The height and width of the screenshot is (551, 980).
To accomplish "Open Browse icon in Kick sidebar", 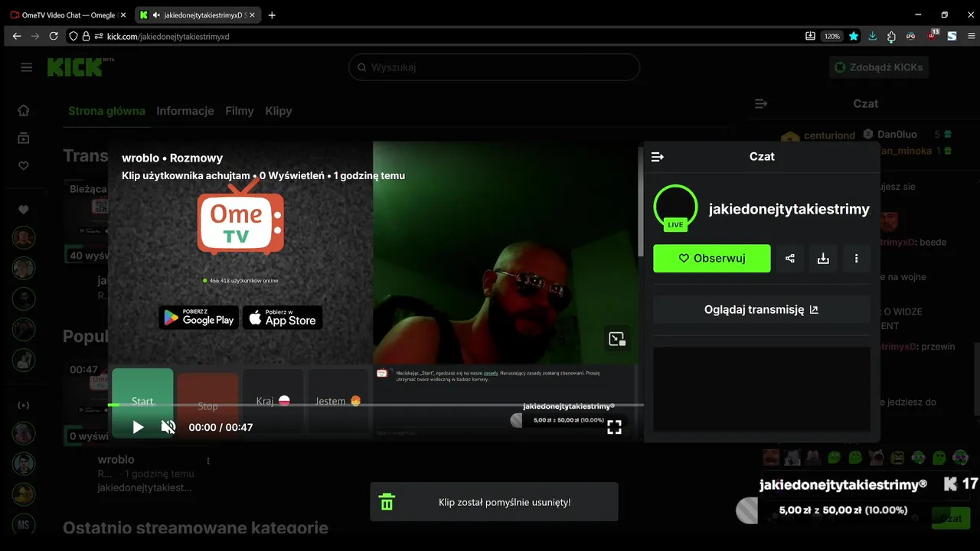I will 24,138.
